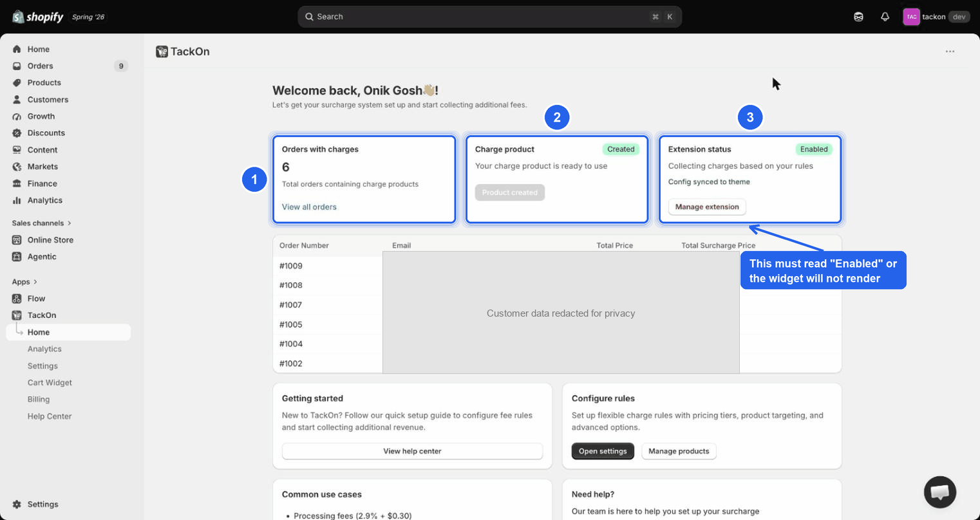Select the TackOn Home subpage
Screen dimensions: 980x520
coord(68,332)
